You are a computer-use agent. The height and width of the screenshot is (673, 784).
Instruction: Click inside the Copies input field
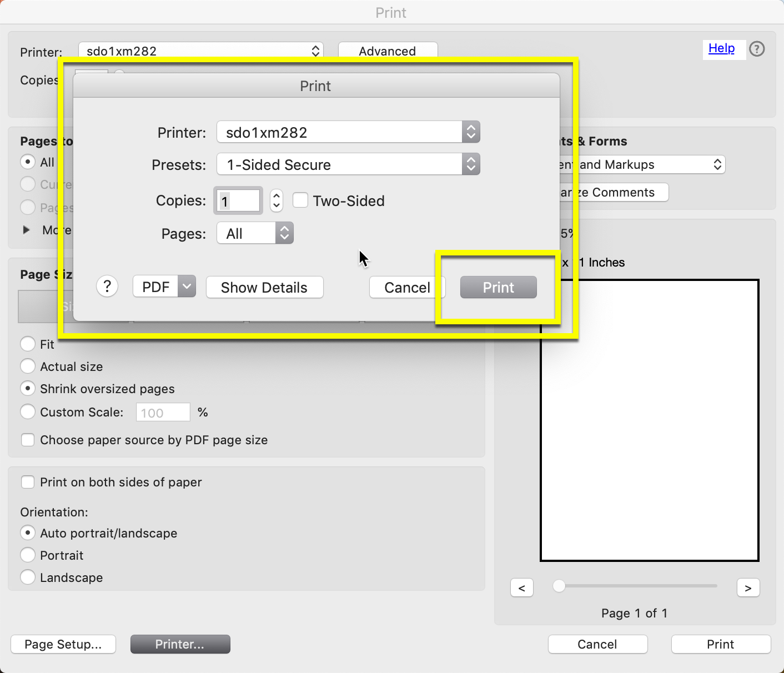point(238,200)
